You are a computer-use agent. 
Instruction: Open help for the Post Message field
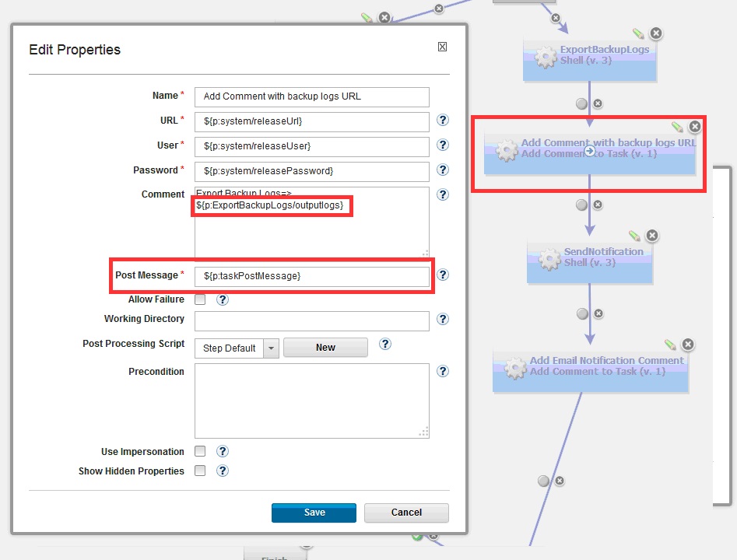443,275
